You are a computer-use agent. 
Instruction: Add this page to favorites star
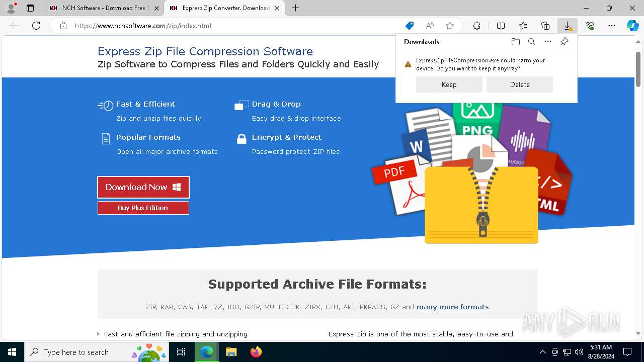click(450, 26)
